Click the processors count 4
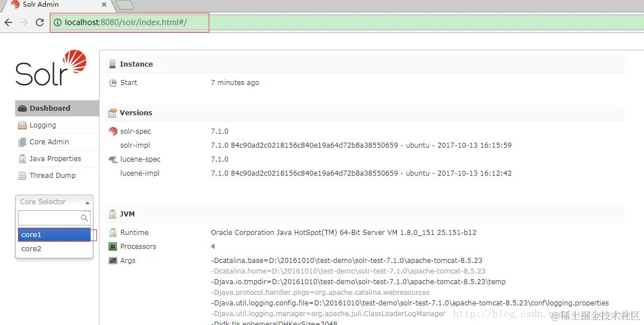The image size is (644, 325). [x=213, y=247]
